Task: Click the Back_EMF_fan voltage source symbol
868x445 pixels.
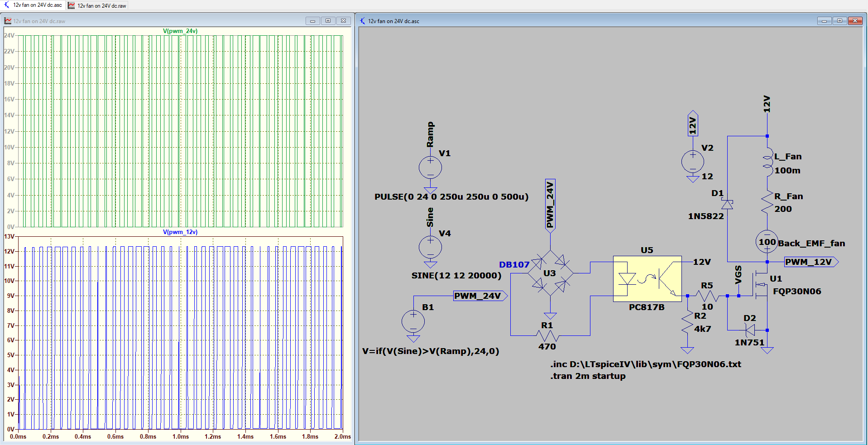Action: pyautogui.click(x=767, y=242)
